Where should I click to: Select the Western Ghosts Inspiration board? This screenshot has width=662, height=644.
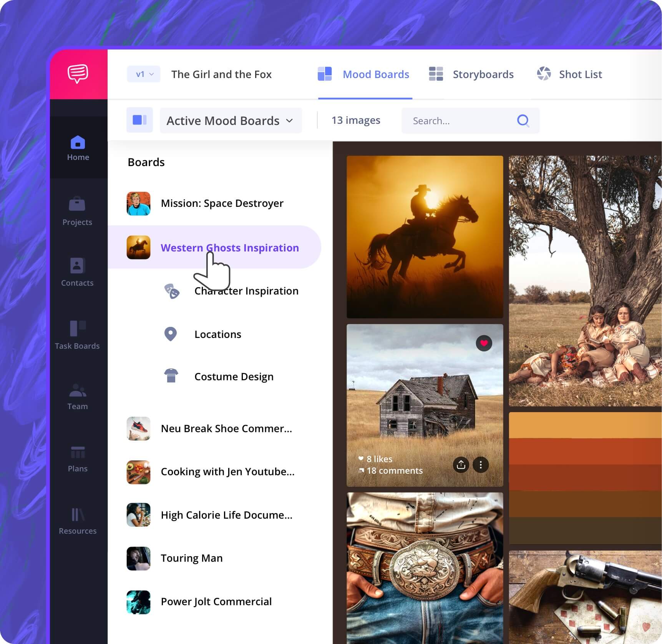[x=229, y=248]
